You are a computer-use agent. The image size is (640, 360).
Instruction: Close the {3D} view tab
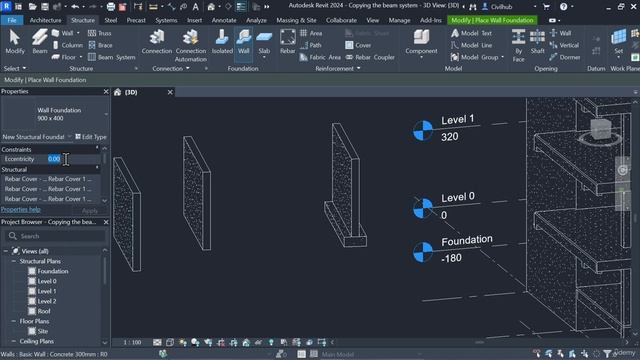[170, 92]
